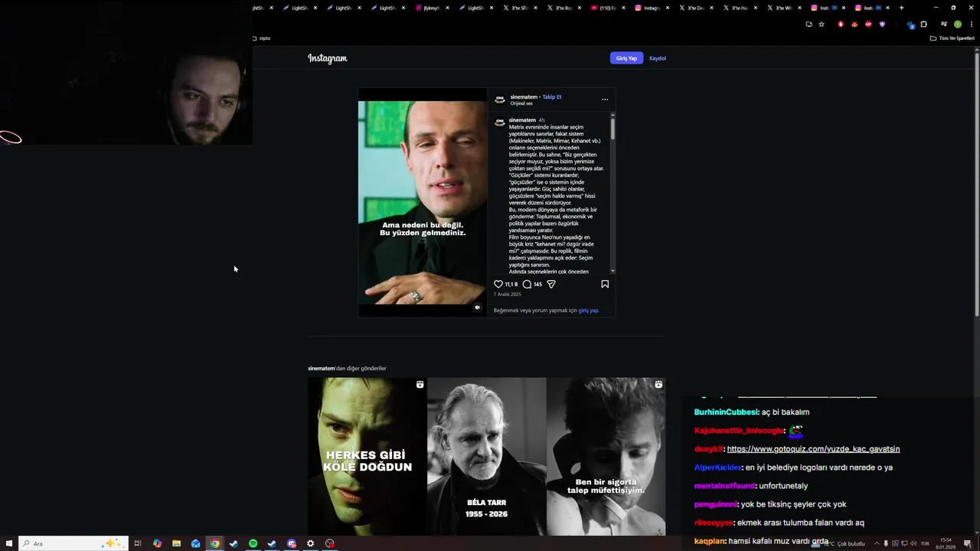
Task: Click the Kaydol sign-up link
Action: (x=658, y=58)
